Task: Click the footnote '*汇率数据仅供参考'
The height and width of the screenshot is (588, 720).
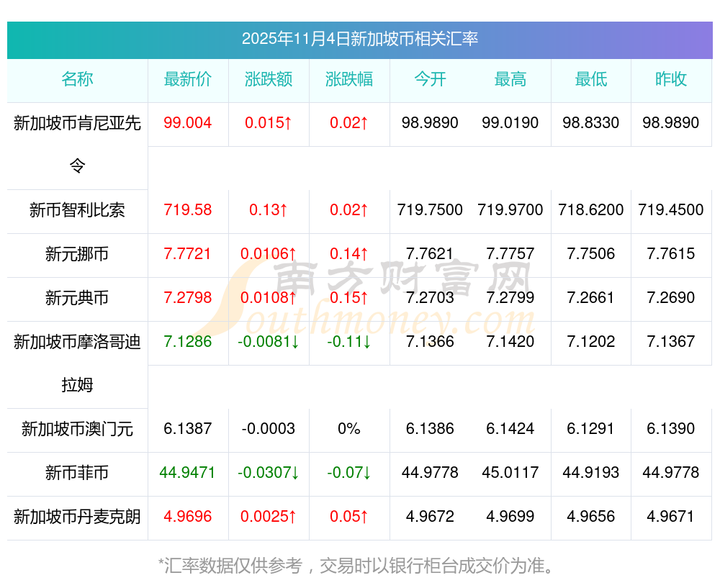Action: (x=230, y=566)
